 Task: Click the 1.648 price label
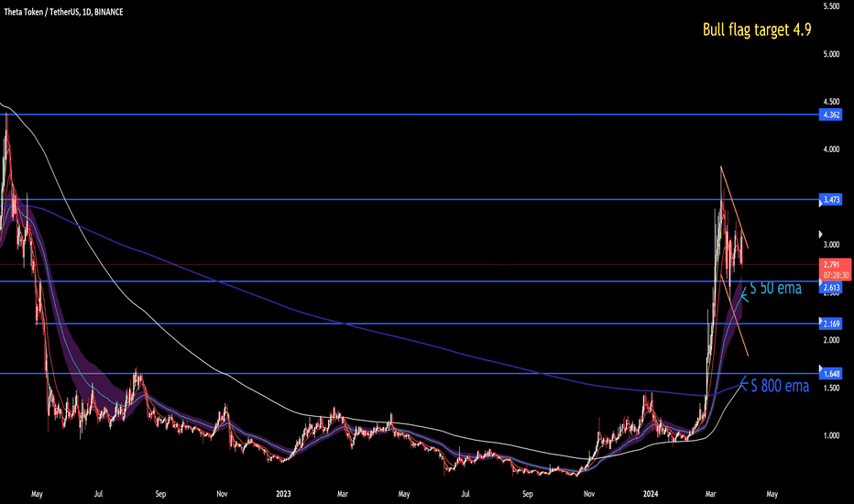pyautogui.click(x=831, y=373)
